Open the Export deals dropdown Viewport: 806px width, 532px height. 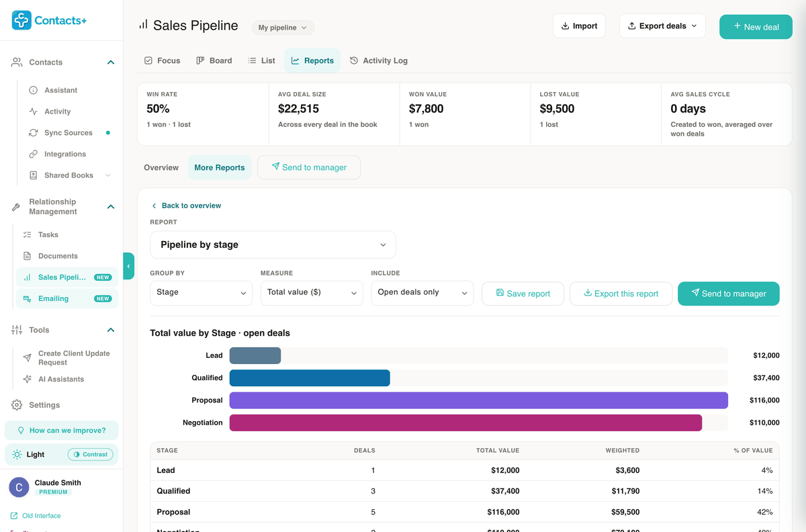662,26
